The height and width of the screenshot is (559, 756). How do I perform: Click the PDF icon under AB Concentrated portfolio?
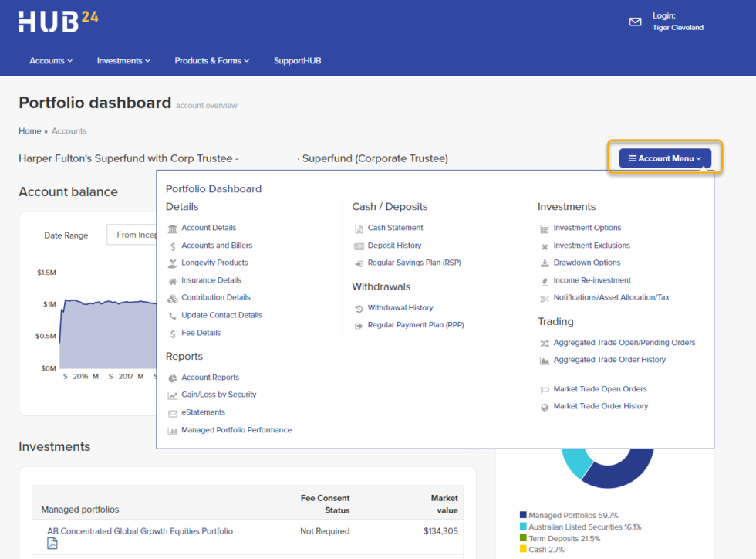pyautogui.click(x=52, y=544)
